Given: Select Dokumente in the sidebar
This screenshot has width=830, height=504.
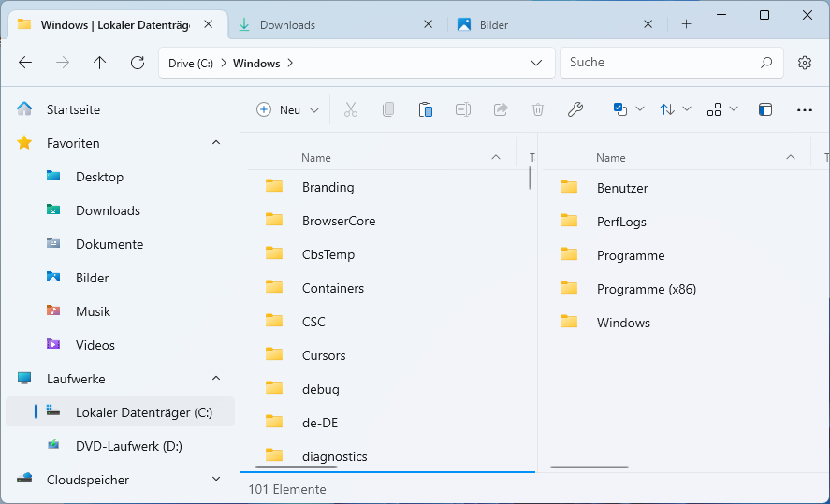Looking at the screenshot, I should pos(120,244).
